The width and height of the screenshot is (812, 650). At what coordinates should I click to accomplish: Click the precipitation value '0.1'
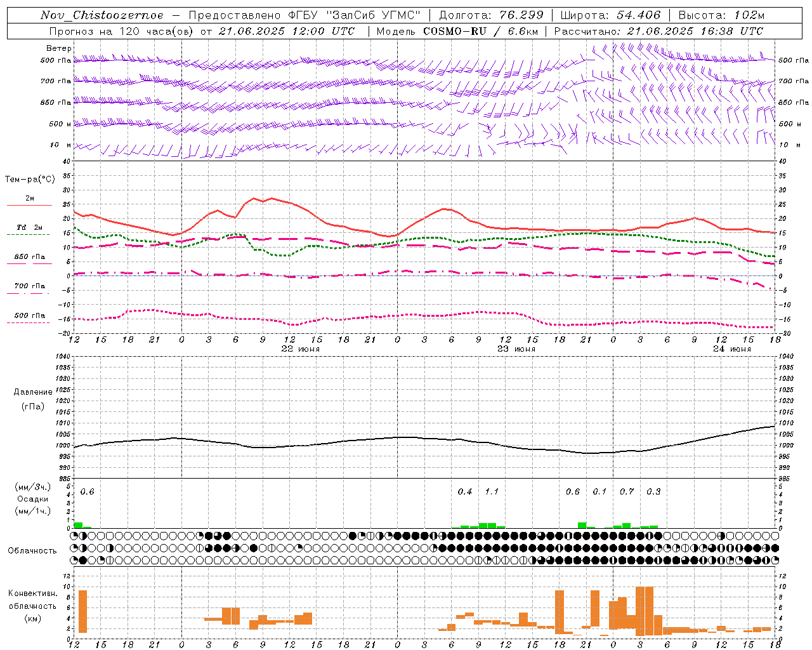(599, 492)
